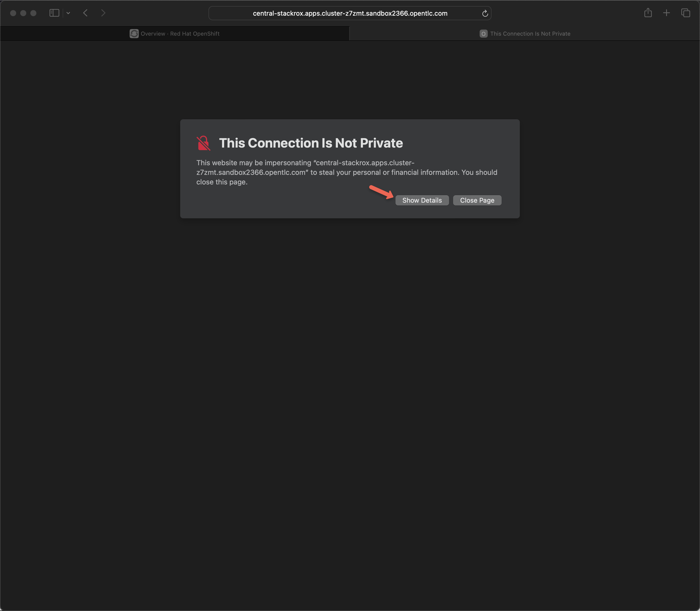Viewport: 700px width, 611px height.
Task: Click the Close Page button
Action: tap(477, 200)
